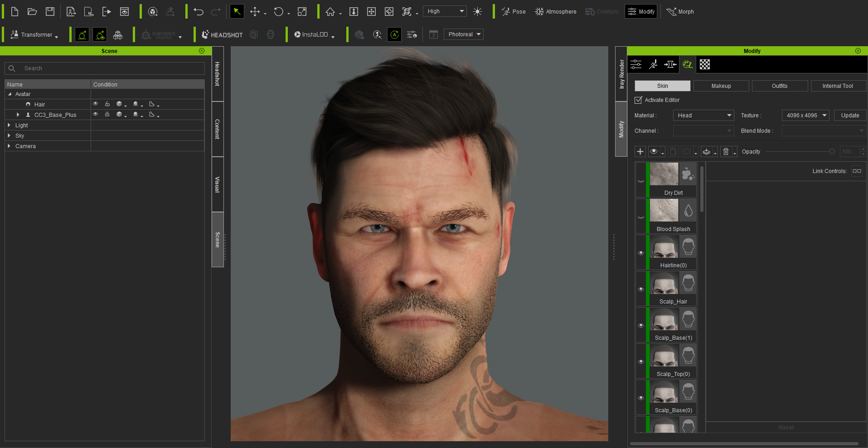The image size is (868, 448).
Task: Toggle the lock icon for Hair row
Action: click(x=107, y=104)
